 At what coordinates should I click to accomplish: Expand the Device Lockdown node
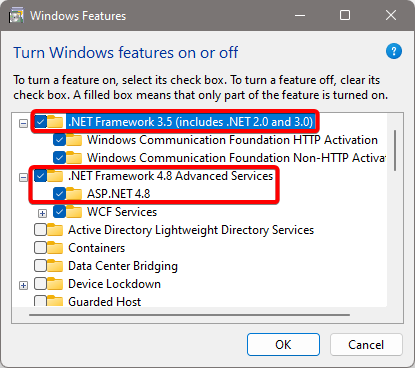pyautogui.click(x=23, y=286)
